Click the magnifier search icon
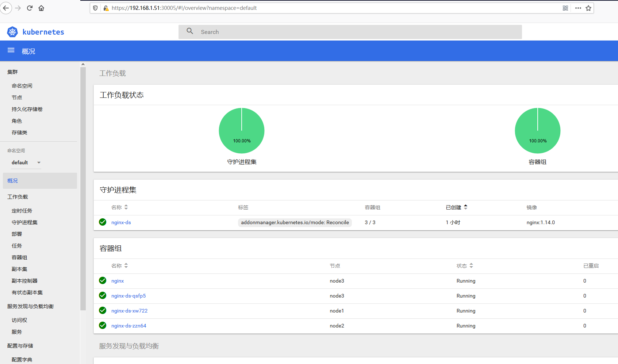 pos(190,31)
